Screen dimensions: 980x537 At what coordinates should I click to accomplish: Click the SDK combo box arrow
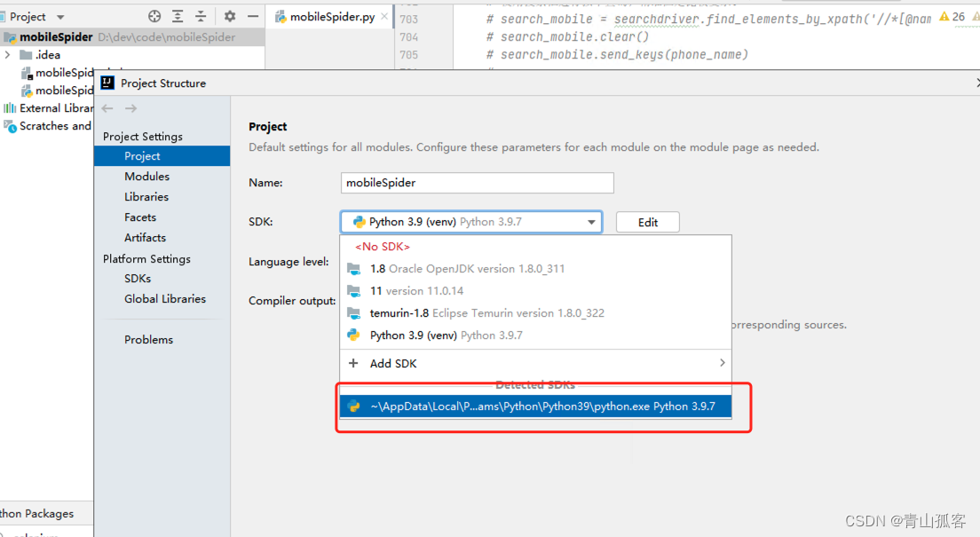coord(591,222)
